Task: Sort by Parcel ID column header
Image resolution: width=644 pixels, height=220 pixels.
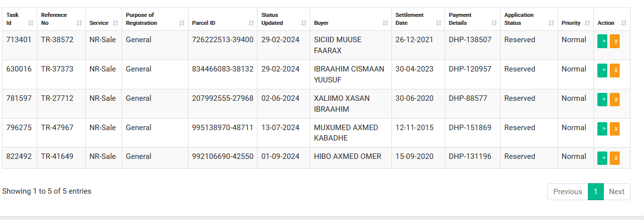Action: (223, 19)
